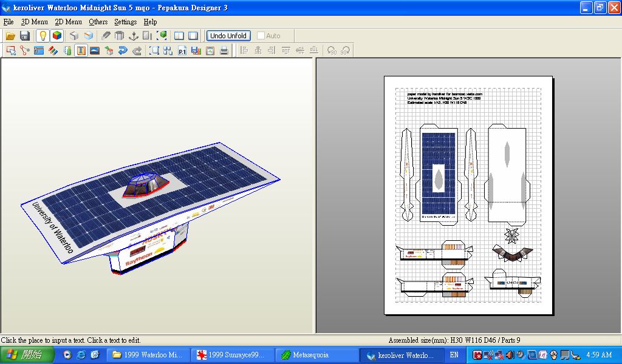
Task: Open the File menu
Action: tap(9, 22)
